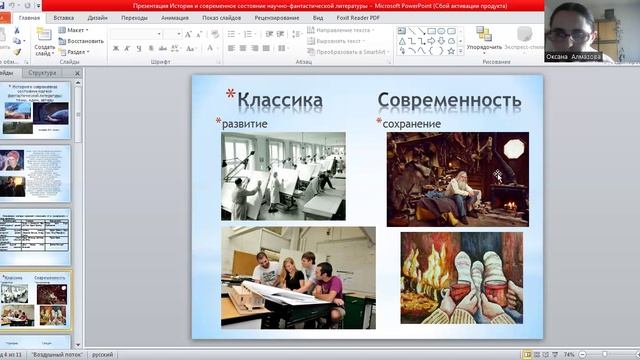
Task: Click the New Slide (Создать слайд) icon
Action: point(44,35)
